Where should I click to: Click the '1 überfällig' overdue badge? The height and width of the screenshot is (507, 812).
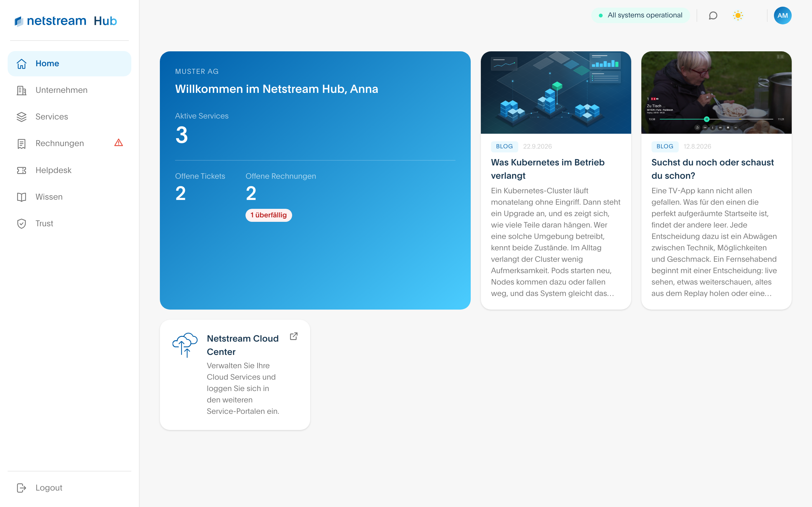tap(268, 215)
